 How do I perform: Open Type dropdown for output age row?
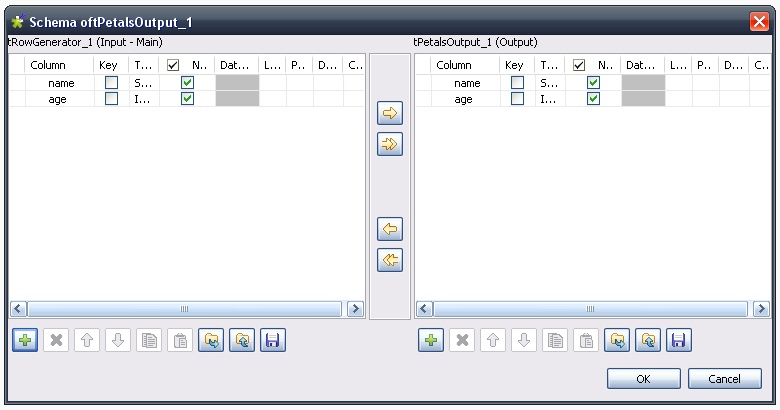point(549,99)
